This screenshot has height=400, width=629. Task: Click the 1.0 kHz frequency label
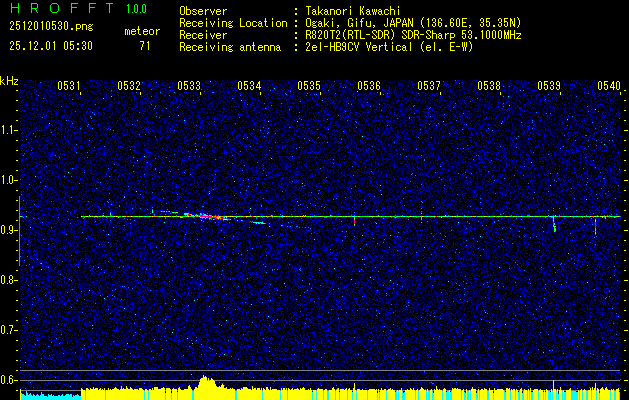pos(9,180)
